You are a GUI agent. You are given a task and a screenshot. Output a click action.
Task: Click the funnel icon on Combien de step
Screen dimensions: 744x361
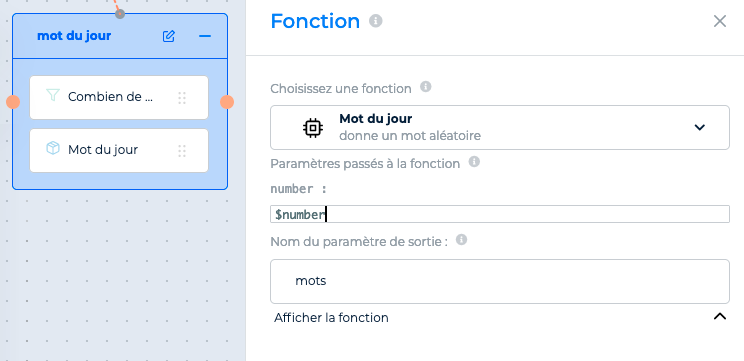53,95
